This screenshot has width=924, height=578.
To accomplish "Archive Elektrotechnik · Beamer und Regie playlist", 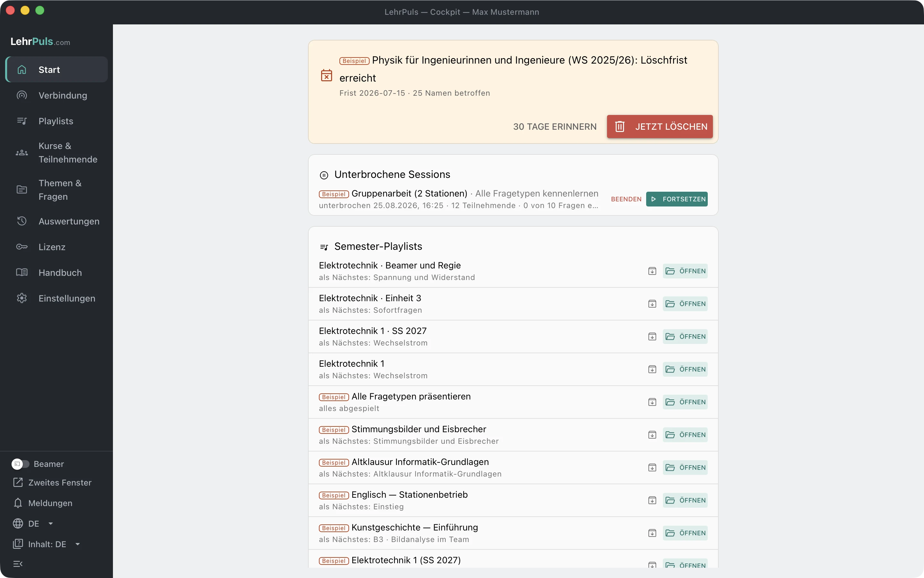I will [652, 271].
